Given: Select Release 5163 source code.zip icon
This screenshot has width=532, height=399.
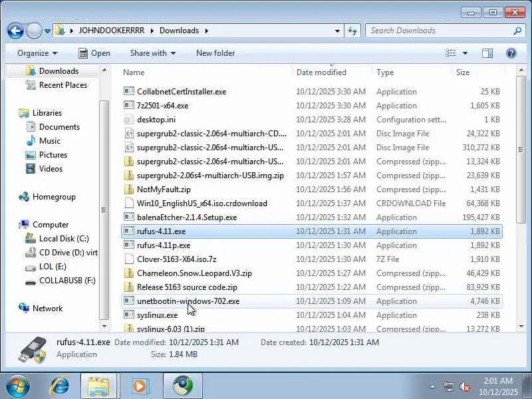Looking at the screenshot, I should 129,287.
